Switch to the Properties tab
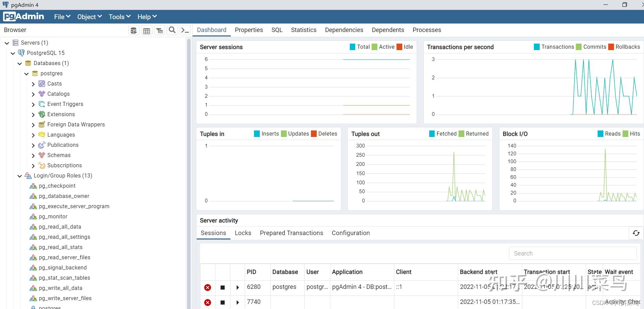This screenshot has width=644, height=309. point(249,30)
